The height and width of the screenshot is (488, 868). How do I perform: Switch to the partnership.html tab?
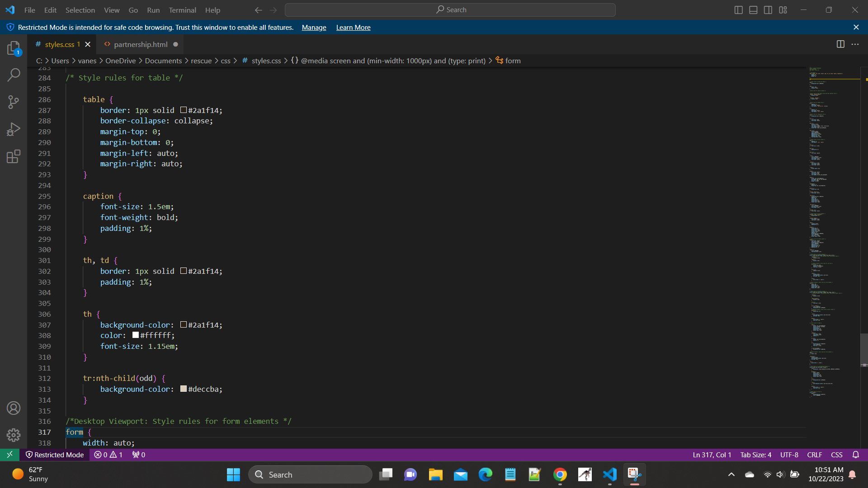pos(140,44)
